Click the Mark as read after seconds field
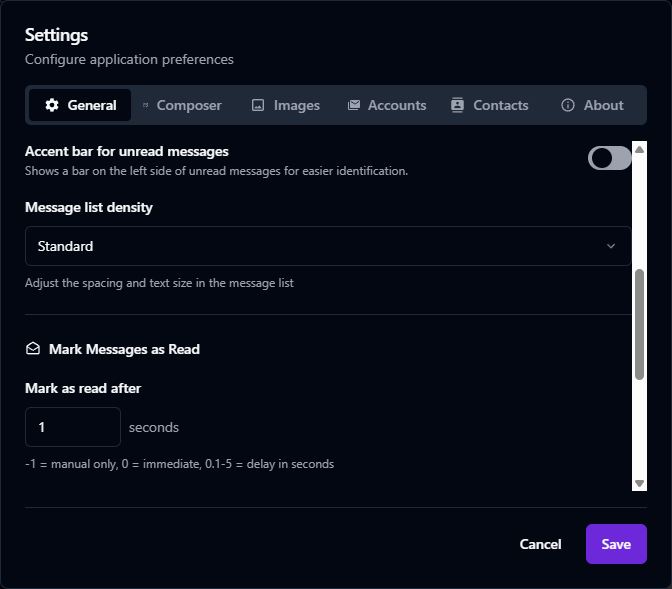Screen dimensions: 672x589 [x=73, y=427]
